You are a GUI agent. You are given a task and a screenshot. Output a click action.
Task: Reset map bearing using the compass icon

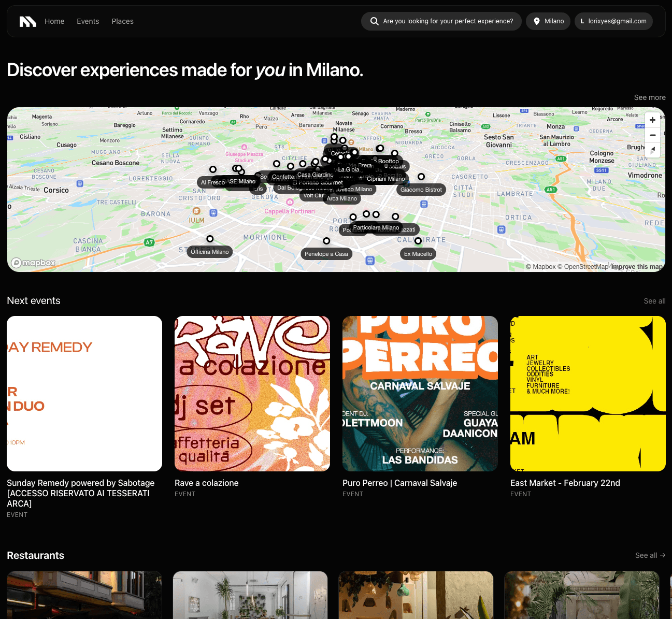pos(652,150)
